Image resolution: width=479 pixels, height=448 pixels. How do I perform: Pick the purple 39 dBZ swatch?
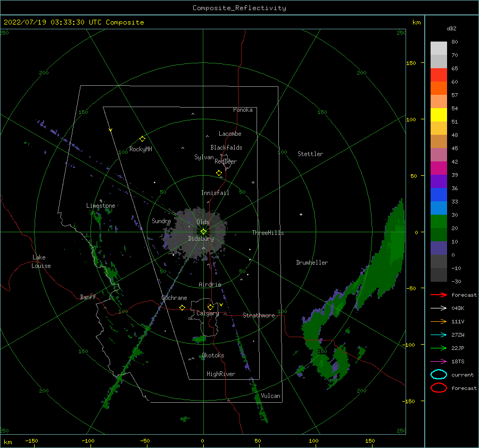pyautogui.click(x=439, y=181)
